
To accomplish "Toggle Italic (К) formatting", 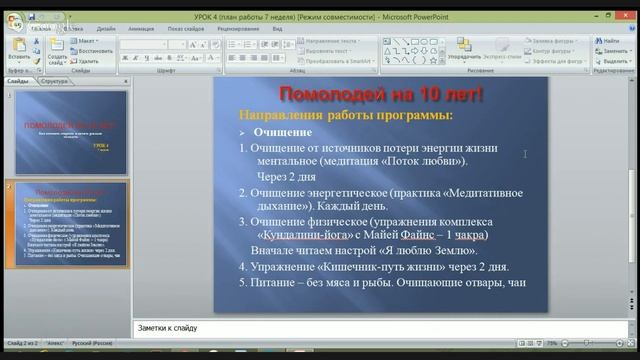I will click(136, 58).
